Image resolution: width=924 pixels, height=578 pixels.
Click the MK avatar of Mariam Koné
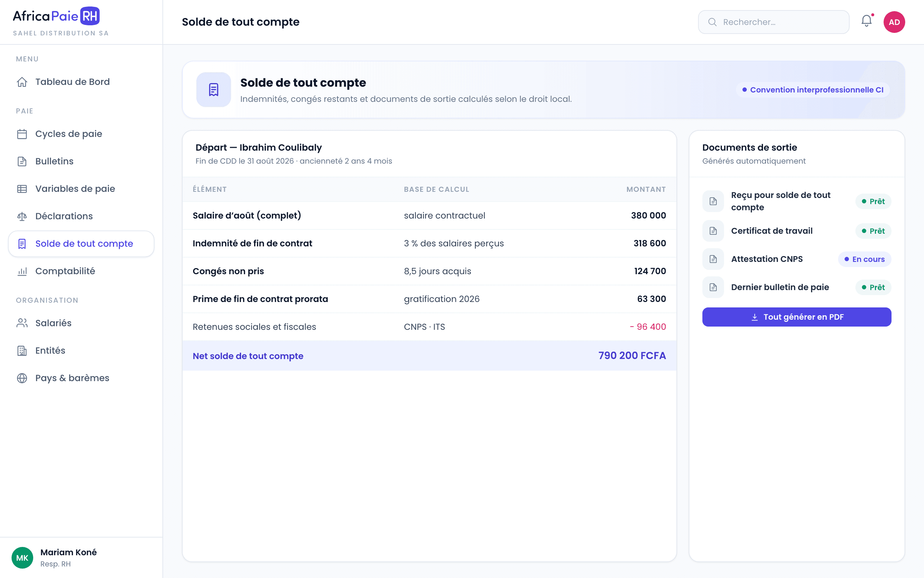click(22, 558)
